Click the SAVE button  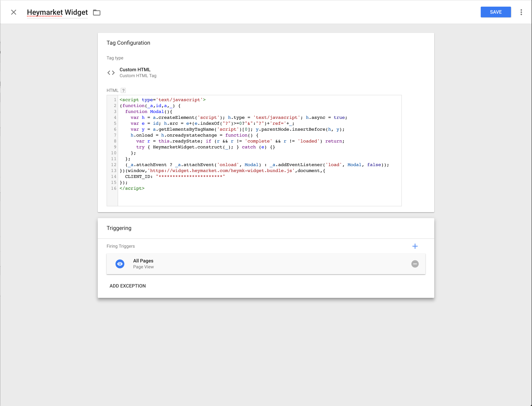(x=495, y=12)
